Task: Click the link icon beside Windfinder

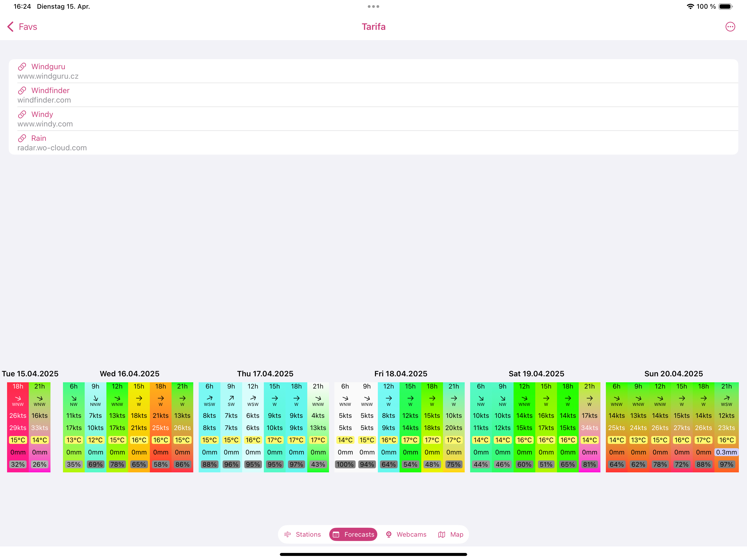Action: tap(22, 90)
